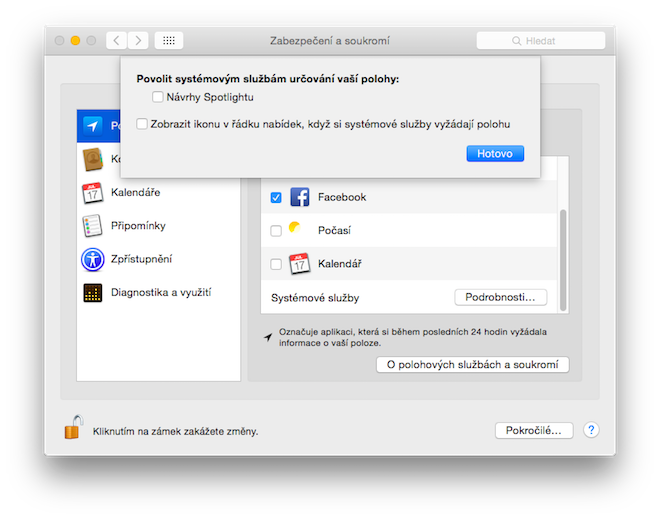This screenshot has height=519, width=660.
Task: Select the location services arrow icon
Action: [x=93, y=125]
